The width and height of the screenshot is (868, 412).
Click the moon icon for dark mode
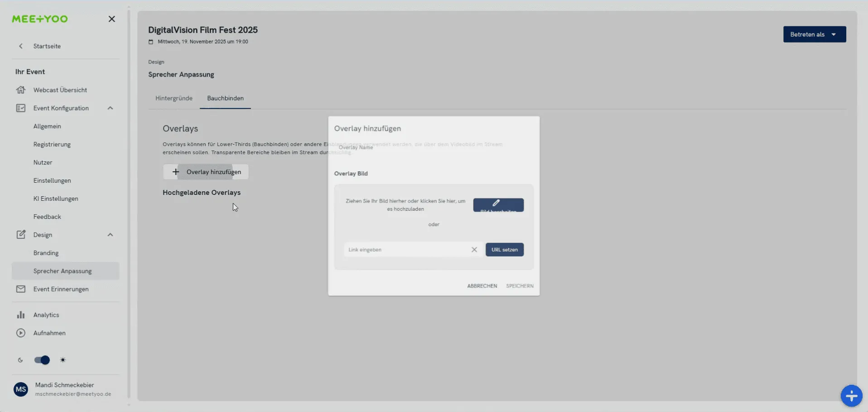click(20, 360)
